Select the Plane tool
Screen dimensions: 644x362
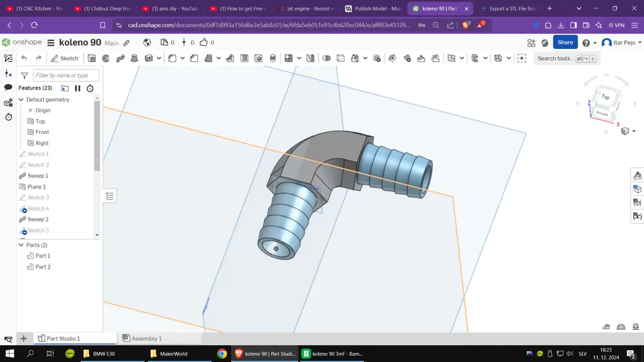pyautogui.click(x=451, y=59)
